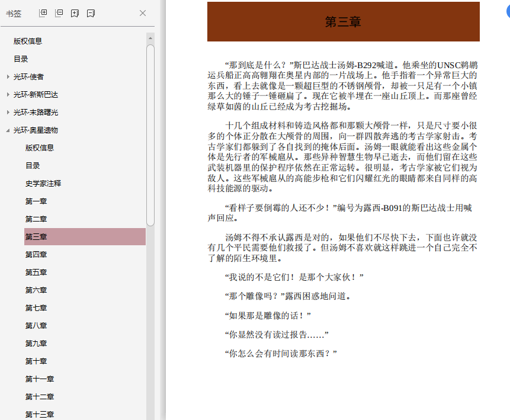This screenshot has width=510, height=420.
Task: Expand the 光环·末路曙光 bookmark
Action: click(8, 112)
